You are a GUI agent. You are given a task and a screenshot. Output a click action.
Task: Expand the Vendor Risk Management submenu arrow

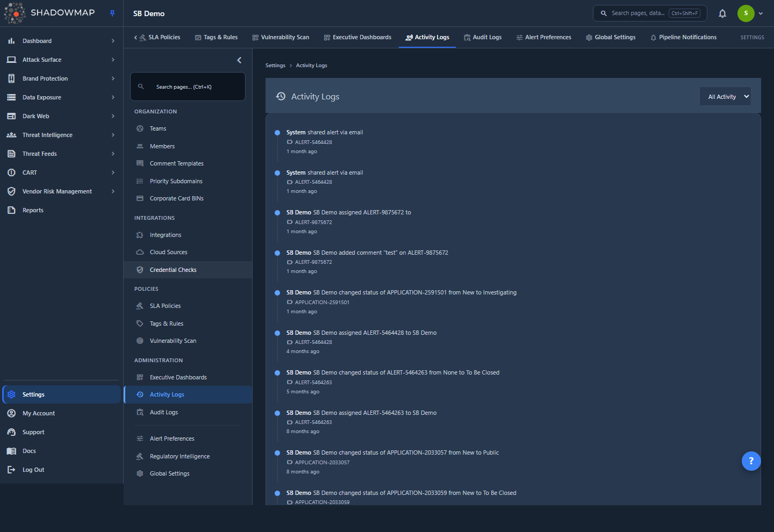tap(113, 191)
